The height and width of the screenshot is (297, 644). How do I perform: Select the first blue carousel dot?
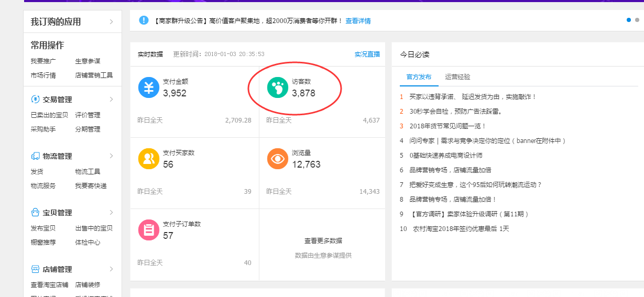pyautogui.click(x=629, y=20)
